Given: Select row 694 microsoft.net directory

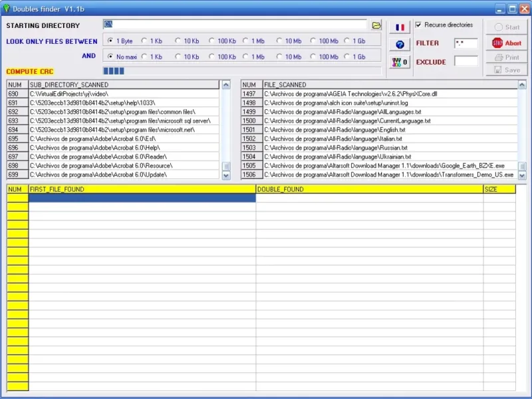Looking at the screenshot, I should tap(113, 130).
